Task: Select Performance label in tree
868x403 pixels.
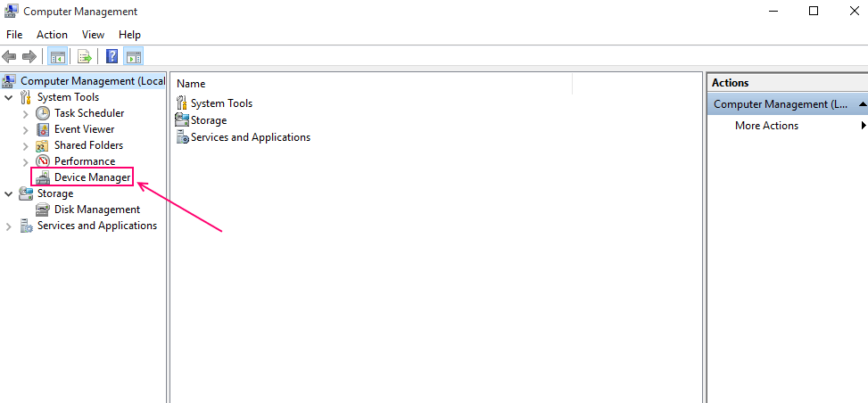Action: (85, 161)
